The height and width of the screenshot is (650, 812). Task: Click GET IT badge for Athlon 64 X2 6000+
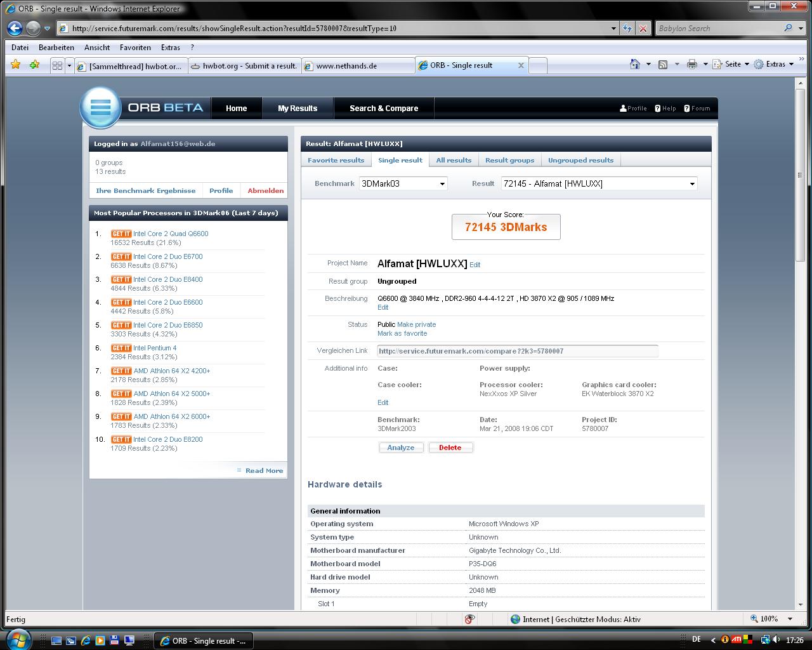point(121,416)
